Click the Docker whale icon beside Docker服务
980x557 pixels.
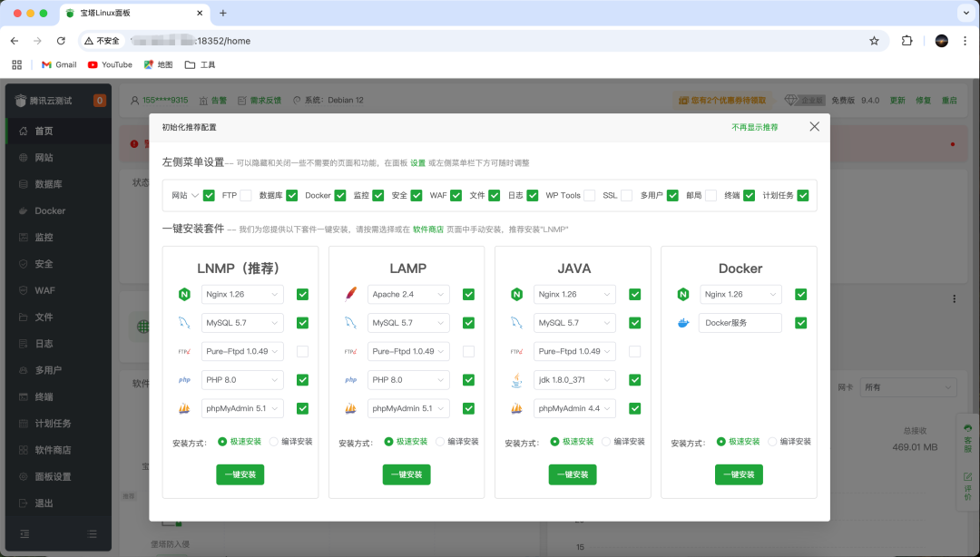coord(683,323)
